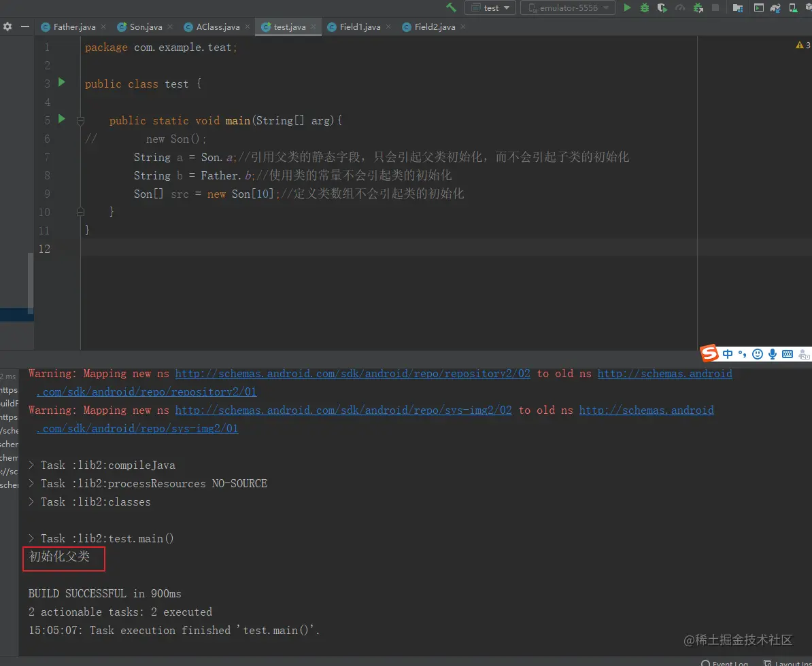Expand Task :lib2:processResources output node

click(x=31, y=483)
